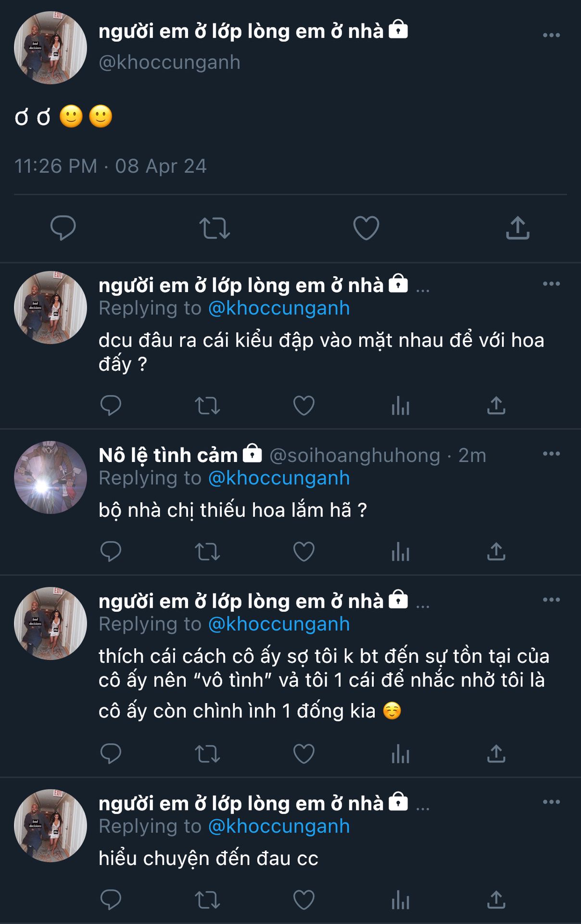Open the main tweet author's profile picture
This screenshot has width=581, height=924.
[x=51, y=48]
